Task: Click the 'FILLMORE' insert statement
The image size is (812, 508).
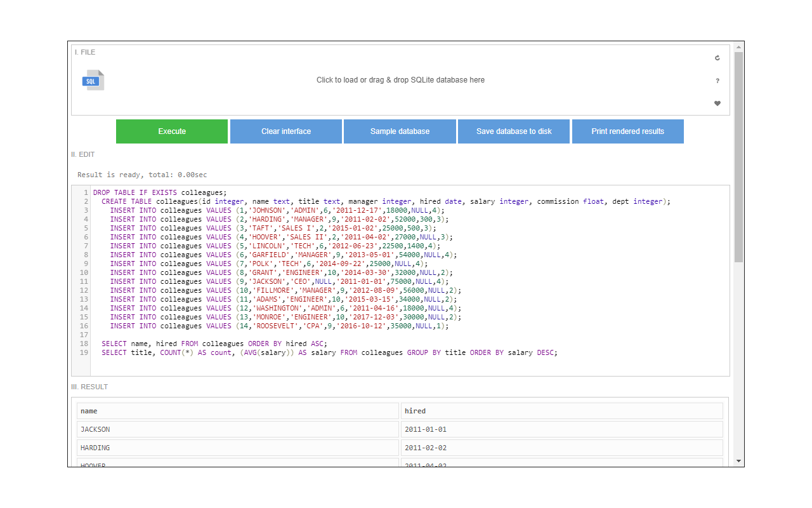Action: tap(286, 290)
